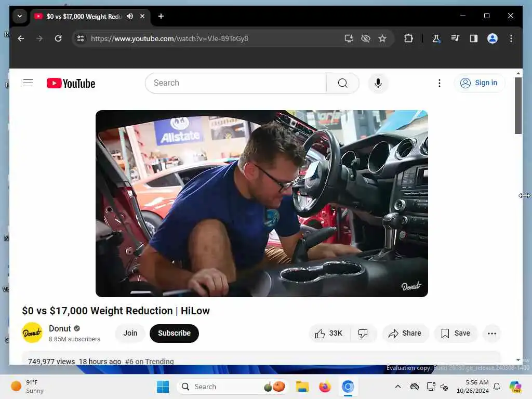Go back to the previous page

click(21, 38)
